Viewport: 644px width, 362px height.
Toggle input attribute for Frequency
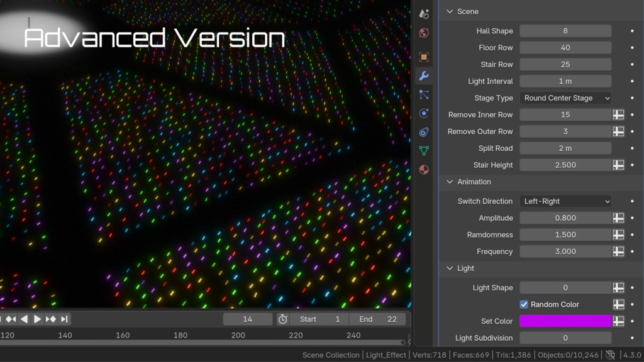click(619, 251)
